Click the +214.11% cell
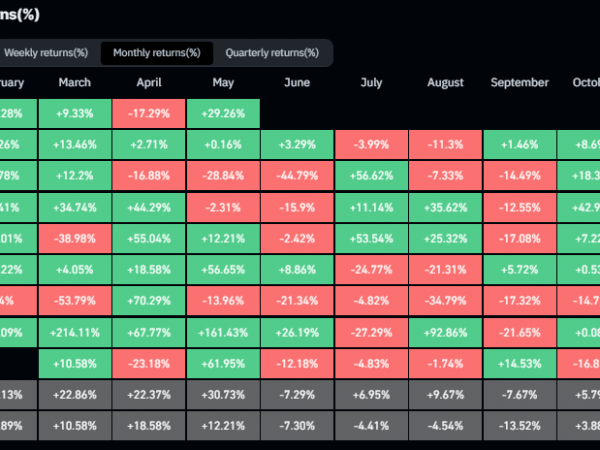This screenshot has height=450, width=600. [x=75, y=333]
